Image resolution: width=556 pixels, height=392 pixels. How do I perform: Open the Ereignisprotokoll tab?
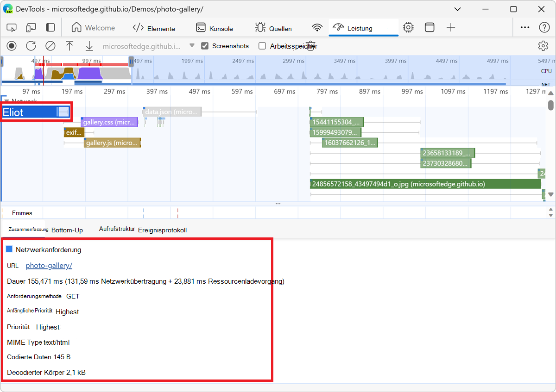click(x=162, y=230)
